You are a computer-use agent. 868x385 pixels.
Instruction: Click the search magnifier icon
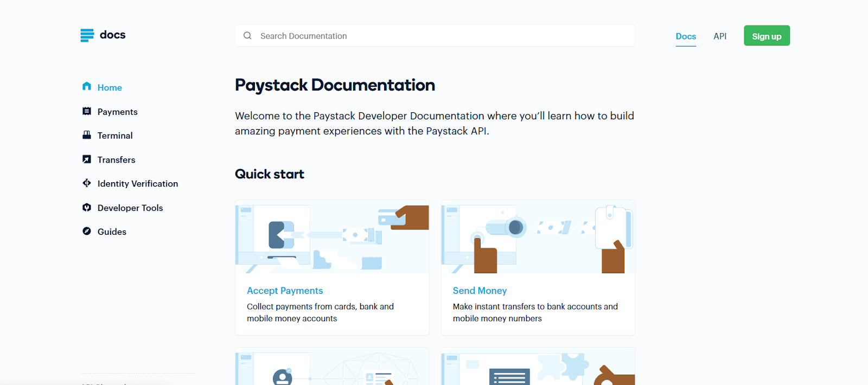(x=247, y=36)
